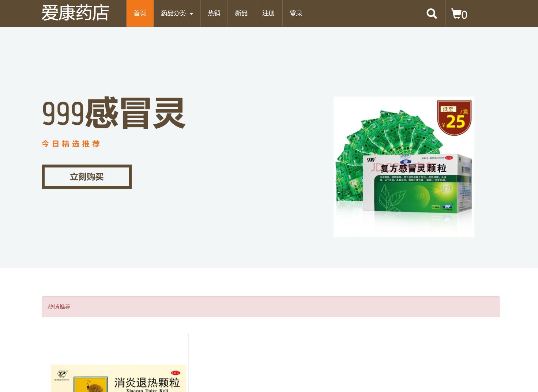The width and height of the screenshot is (538, 392).
Task: Click the 爱康药店 store logo
Action: point(75,12)
